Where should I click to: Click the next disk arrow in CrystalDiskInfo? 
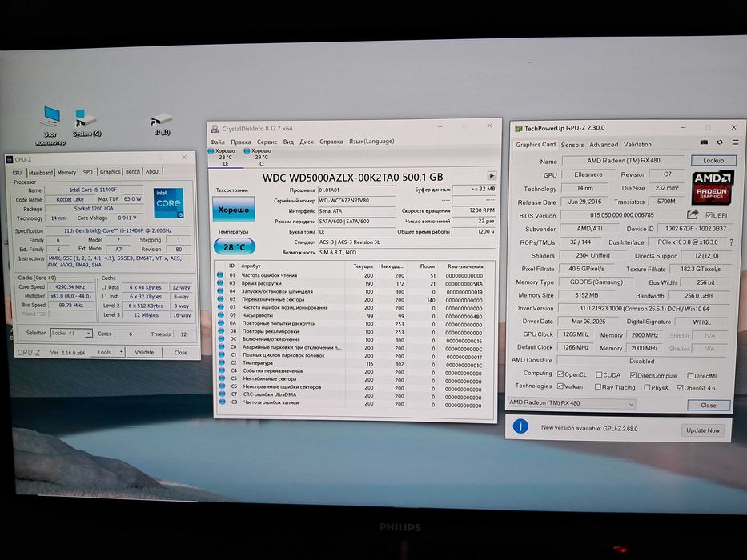click(492, 176)
